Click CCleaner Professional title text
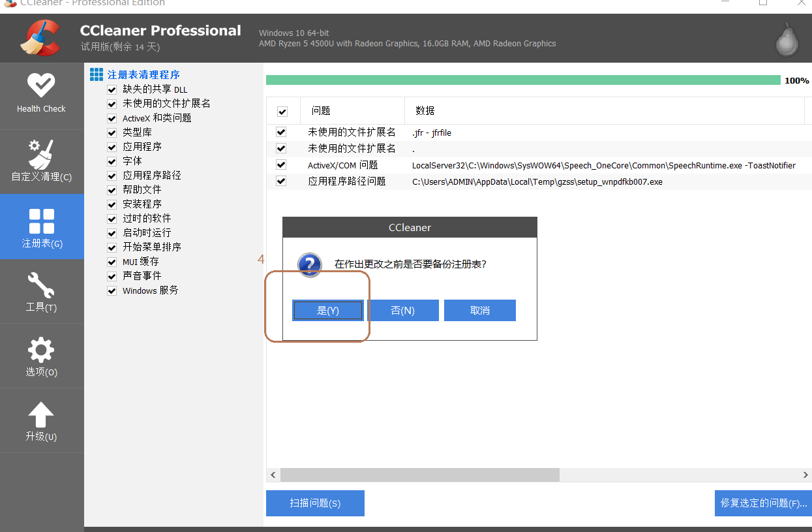This screenshot has height=532, width=812. tap(160, 30)
